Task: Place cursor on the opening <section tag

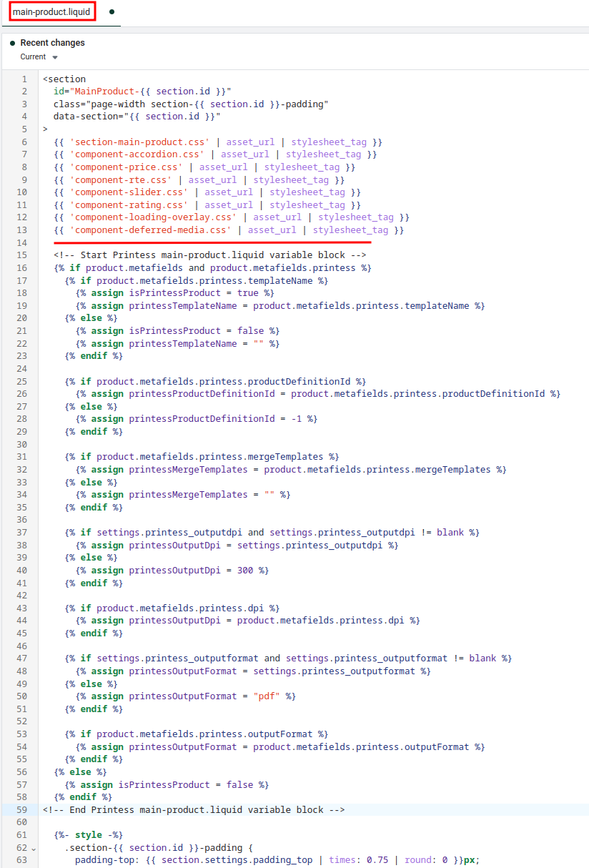Action: (64, 79)
